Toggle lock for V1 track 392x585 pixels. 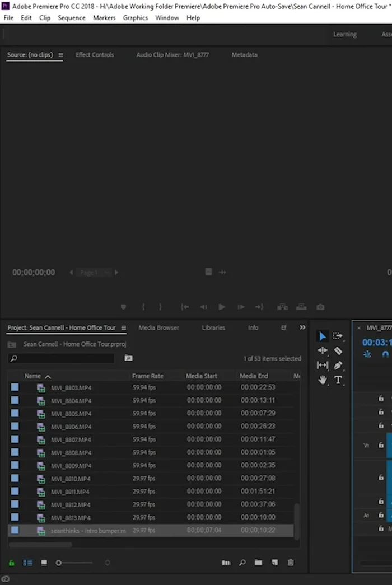381,445
